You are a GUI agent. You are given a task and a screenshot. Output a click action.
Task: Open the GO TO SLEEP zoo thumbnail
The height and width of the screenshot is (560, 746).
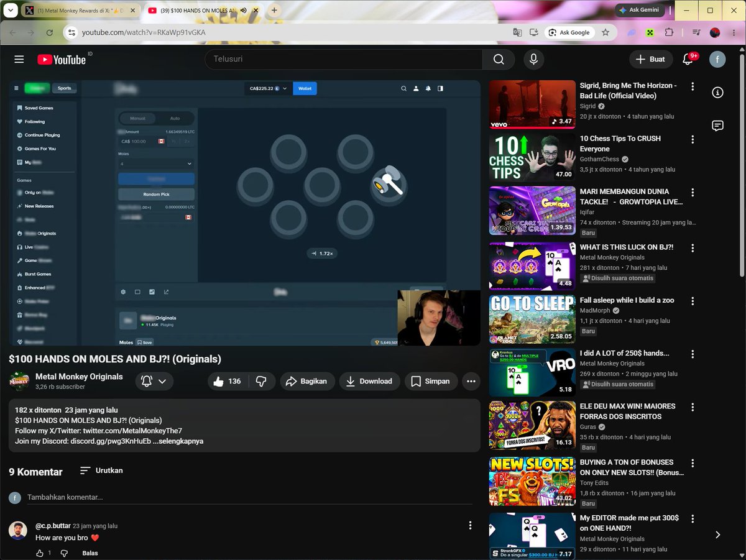coord(532,319)
